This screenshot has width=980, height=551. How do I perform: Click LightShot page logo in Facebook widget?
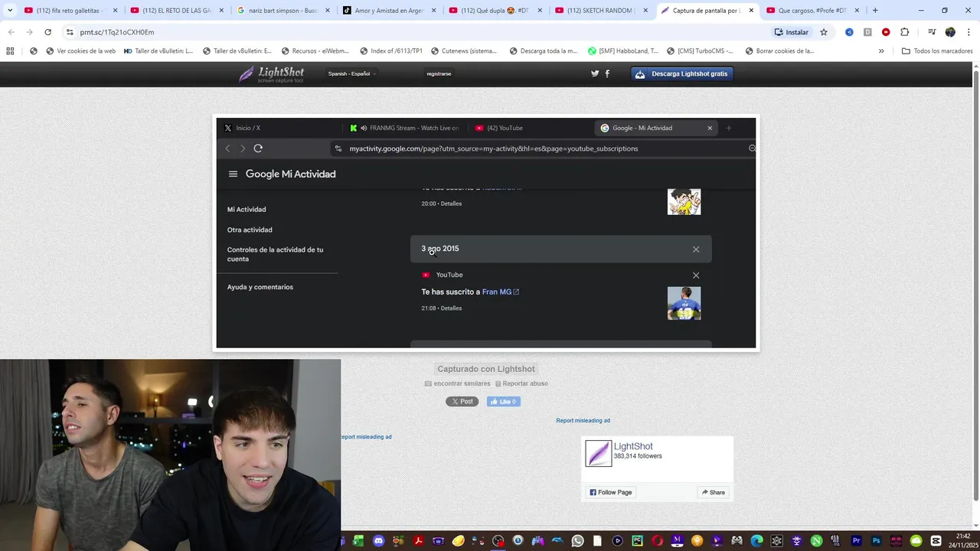[x=599, y=453]
